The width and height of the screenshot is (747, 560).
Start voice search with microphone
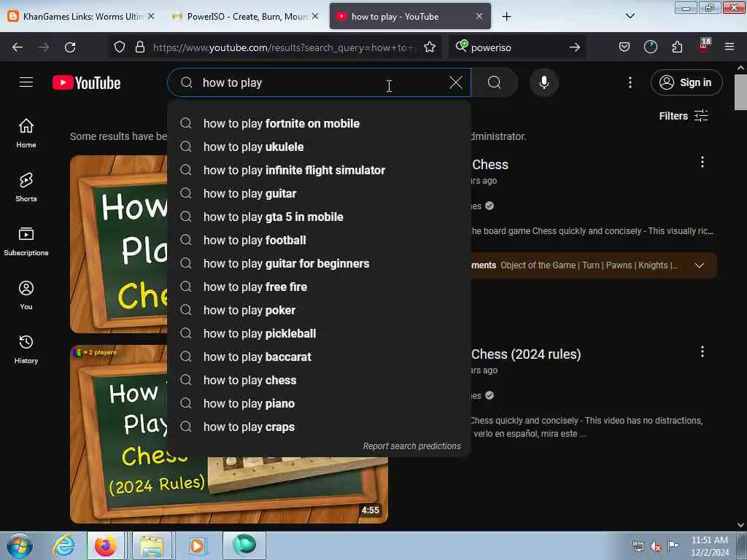pos(544,82)
